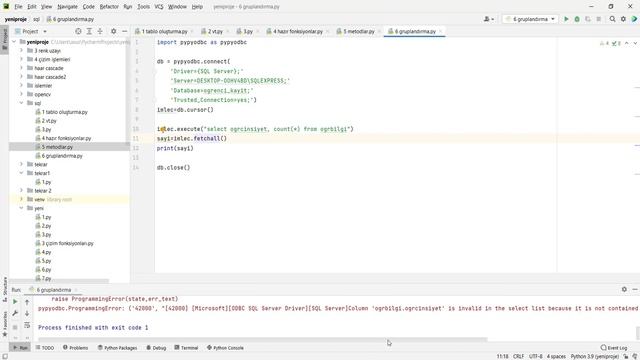Click Python 3.9 (yeniproje) interpreter in status bar
The image size is (640, 360).
(594, 356)
